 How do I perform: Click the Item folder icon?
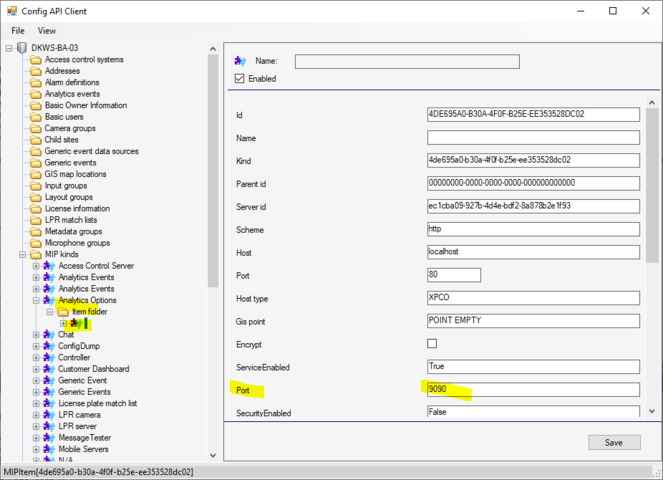click(63, 312)
